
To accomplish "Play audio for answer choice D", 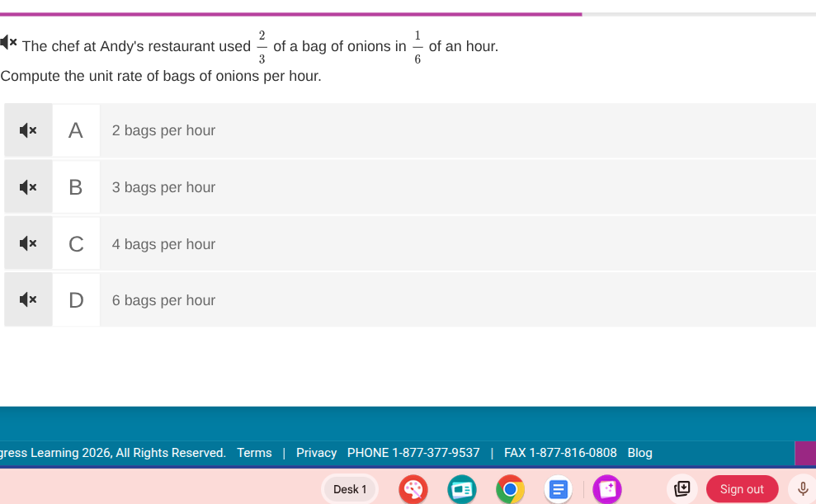I will point(28,300).
